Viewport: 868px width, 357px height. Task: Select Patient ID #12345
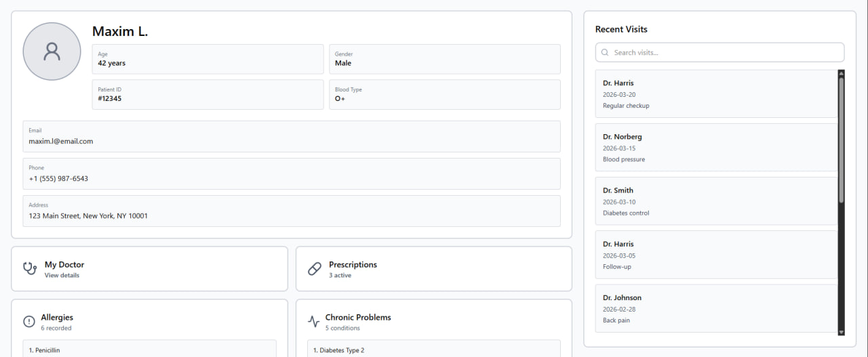coord(110,98)
